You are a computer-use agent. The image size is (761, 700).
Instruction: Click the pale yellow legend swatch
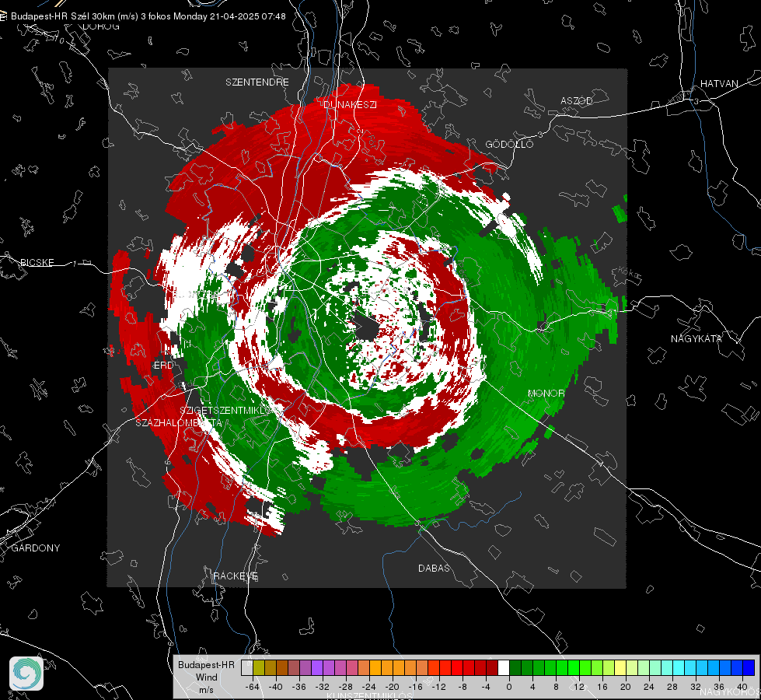pos(621,667)
